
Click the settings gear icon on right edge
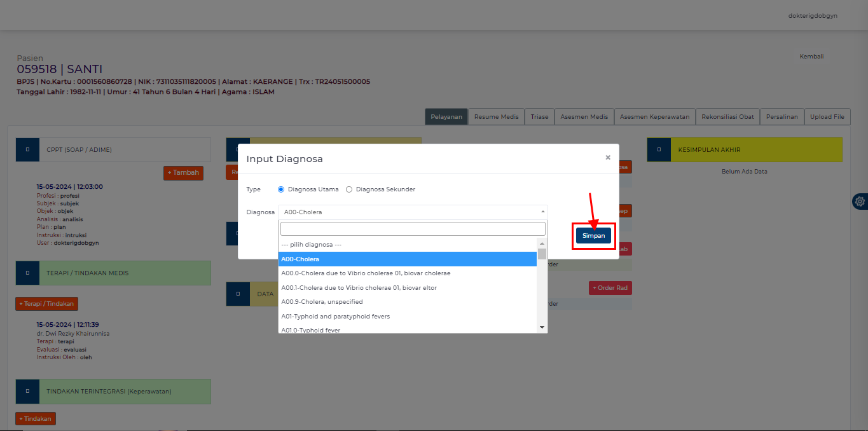tap(860, 202)
